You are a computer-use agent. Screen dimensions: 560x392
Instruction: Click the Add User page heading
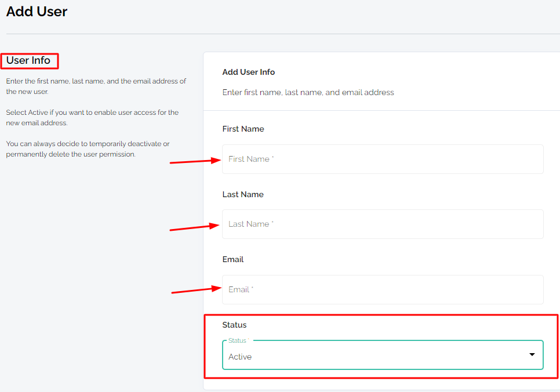[37, 12]
